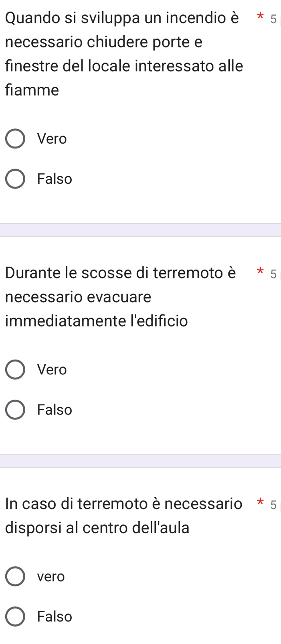Click the 'Vero' label text under incendio question

point(52,139)
